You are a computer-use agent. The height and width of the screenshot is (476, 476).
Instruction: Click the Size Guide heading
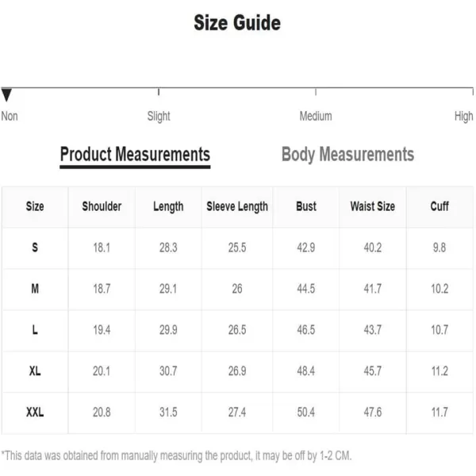pyautogui.click(x=237, y=23)
